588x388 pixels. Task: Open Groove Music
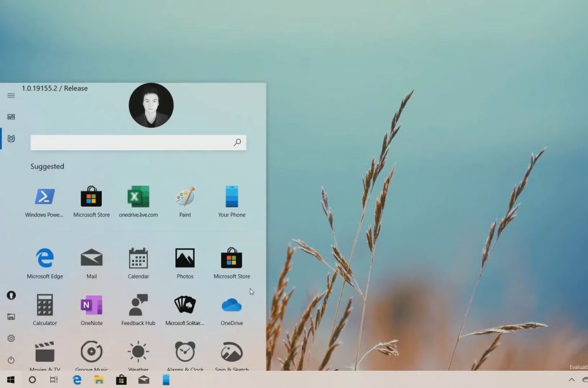coord(92,356)
